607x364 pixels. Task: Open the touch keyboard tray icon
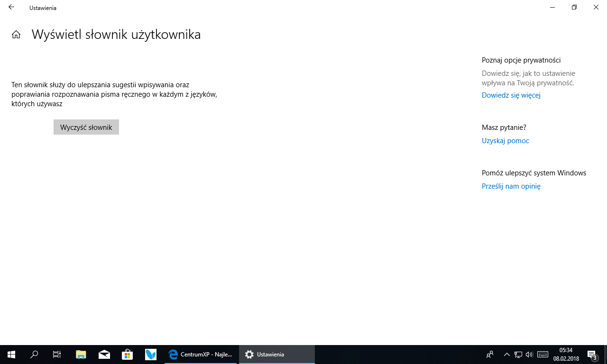(543, 355)
